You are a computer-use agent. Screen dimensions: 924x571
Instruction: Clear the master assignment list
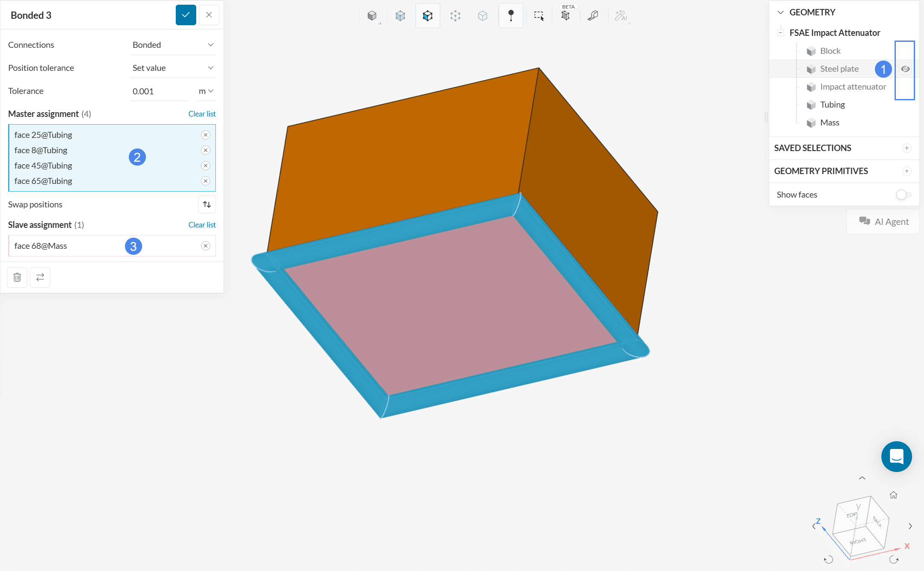click(x=202, y=114)
